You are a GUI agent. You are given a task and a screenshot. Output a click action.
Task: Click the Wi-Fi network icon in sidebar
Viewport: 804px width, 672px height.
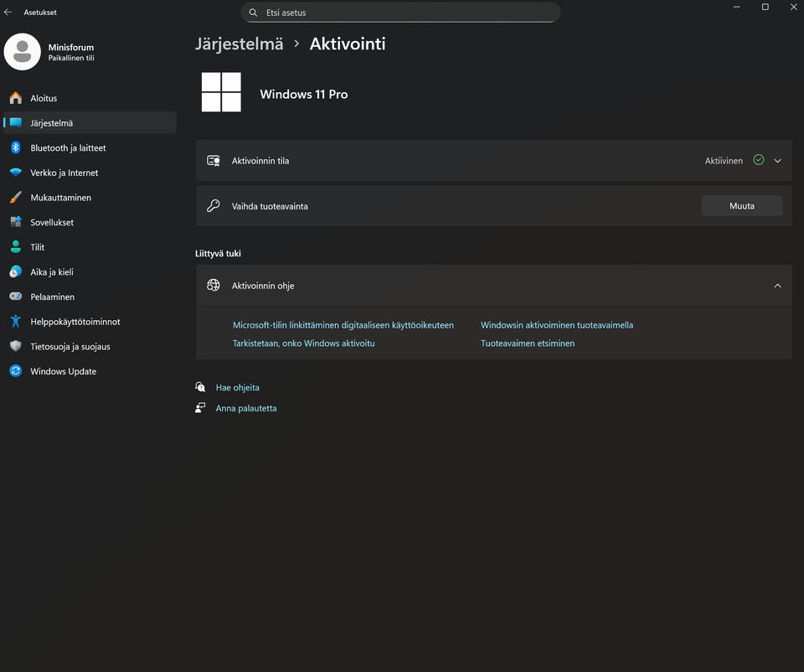tap(16, 173)
